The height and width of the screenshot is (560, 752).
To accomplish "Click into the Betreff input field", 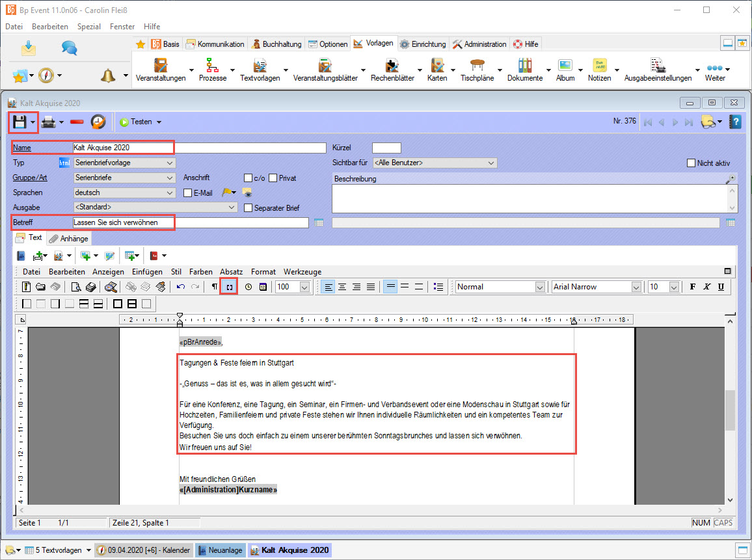I will [x=190, y=222].
